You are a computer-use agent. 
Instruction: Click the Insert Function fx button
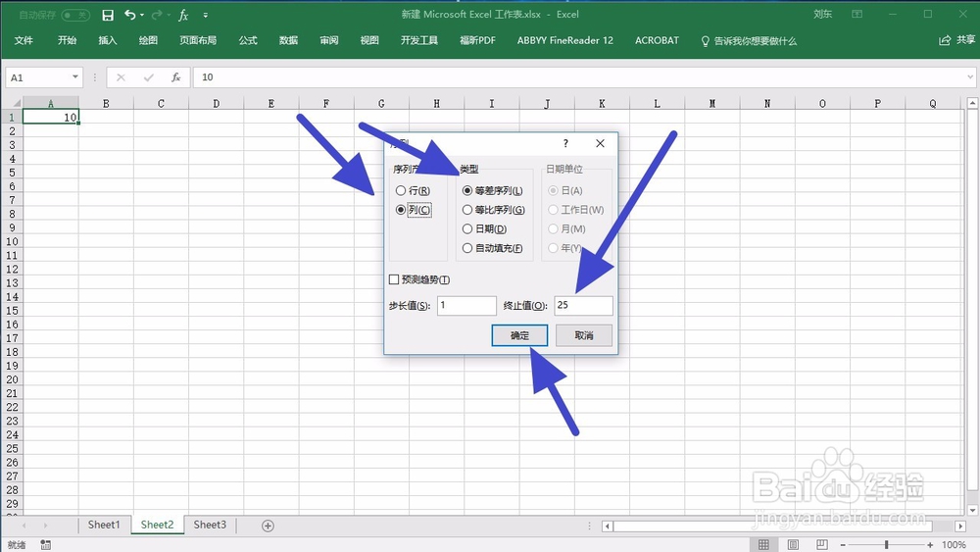(176, 77)
